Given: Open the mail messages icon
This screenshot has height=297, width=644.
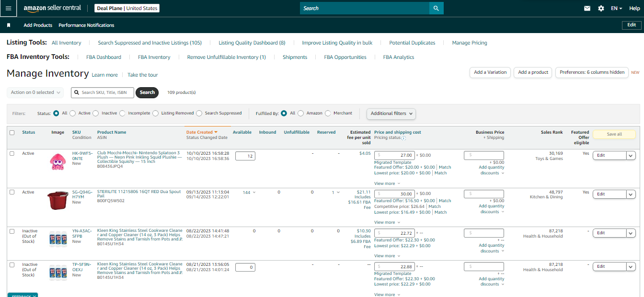Looking at the screenshot, I should 587,9.
